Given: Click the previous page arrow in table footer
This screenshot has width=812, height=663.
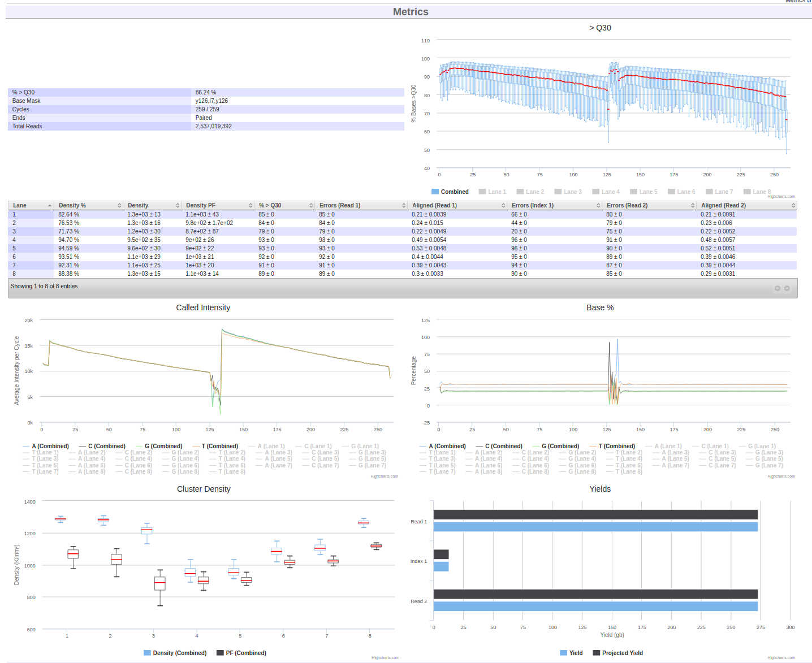Looking at the screenshot, I should tap(778, 288).
